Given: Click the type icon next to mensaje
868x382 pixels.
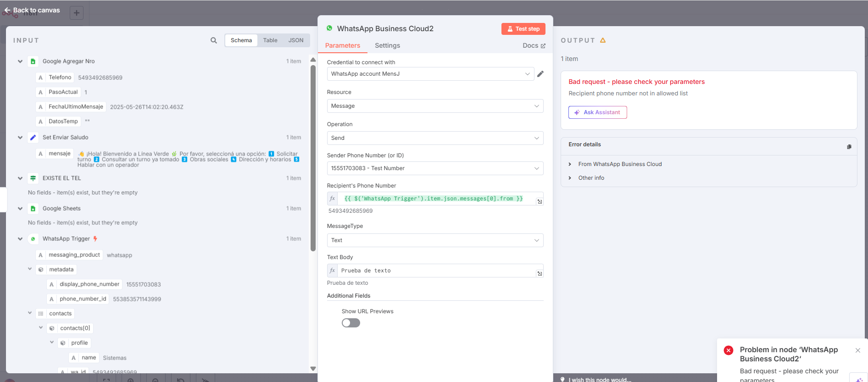Looking at the screenshot, I should click(41, 154).
